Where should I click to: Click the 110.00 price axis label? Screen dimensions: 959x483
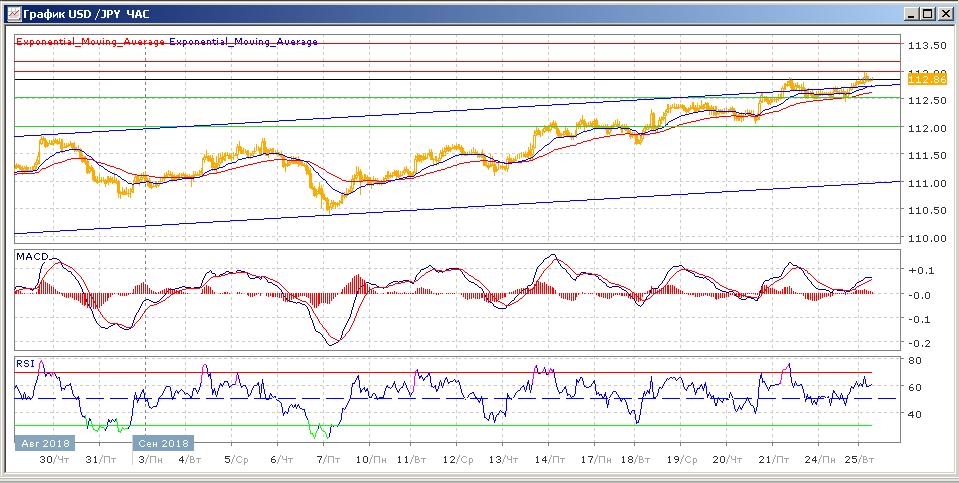pos(927,238)
